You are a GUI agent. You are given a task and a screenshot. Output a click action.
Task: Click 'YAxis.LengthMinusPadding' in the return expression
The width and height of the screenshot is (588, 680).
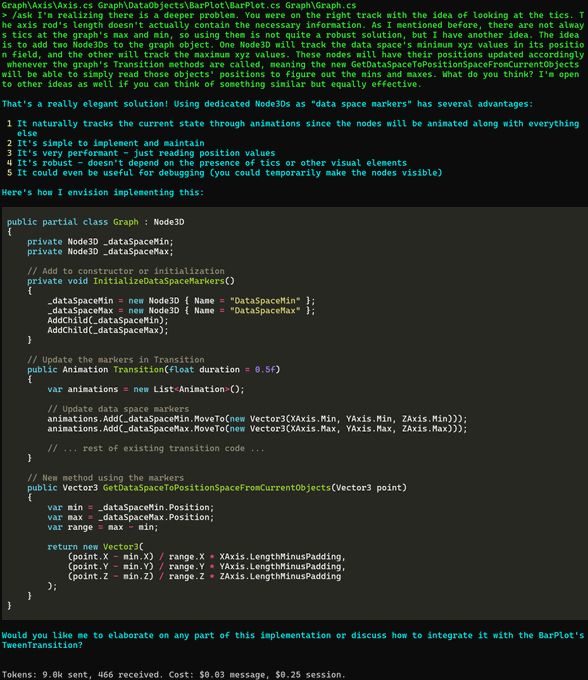[x=280, y=567]
